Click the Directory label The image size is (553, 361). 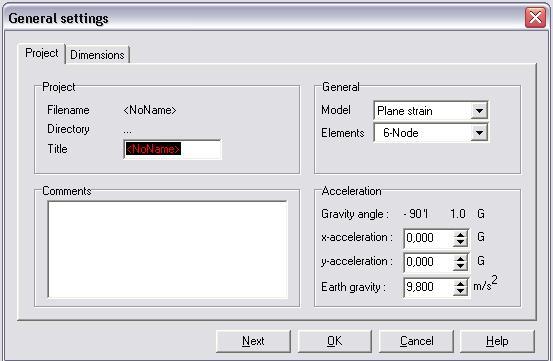(x=68, y=129)
